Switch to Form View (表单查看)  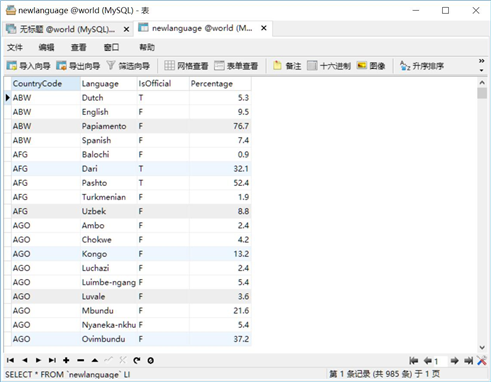tap(236, 66)
